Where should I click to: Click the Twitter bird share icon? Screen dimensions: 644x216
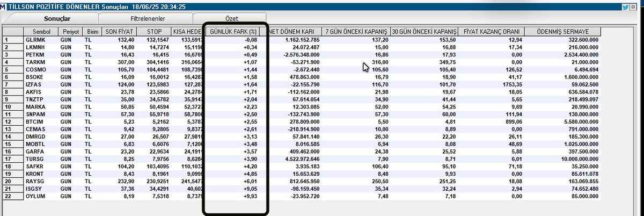625,7
